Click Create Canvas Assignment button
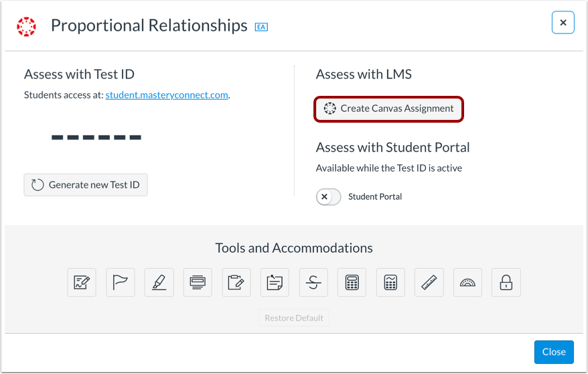The width and height of the screenshot is (588, 374). coord(389,109)
